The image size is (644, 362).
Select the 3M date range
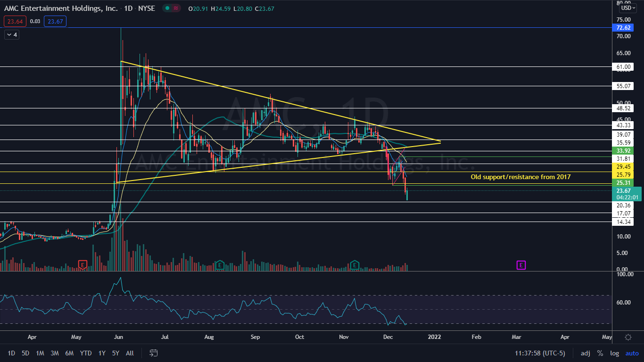[x=55, y=353]
